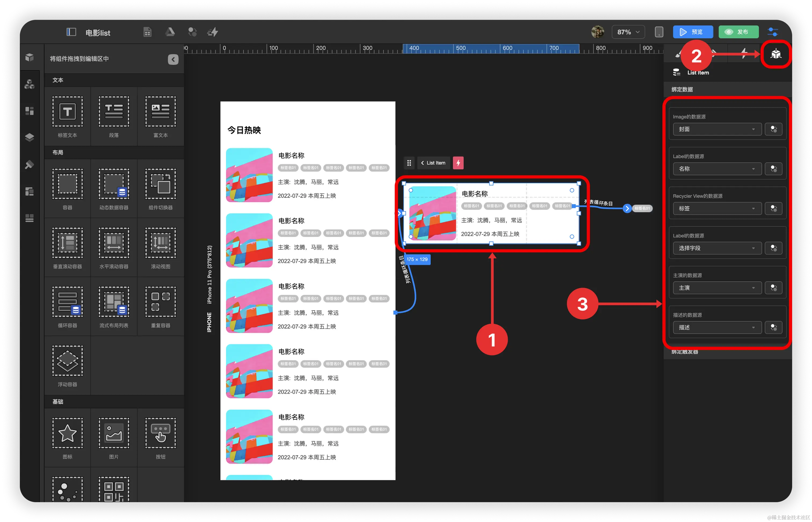Image resolution: width=812 pixels, height=522 pixels.
Task: Click the device preview phone icon
Action: click(x=659, y=32)
